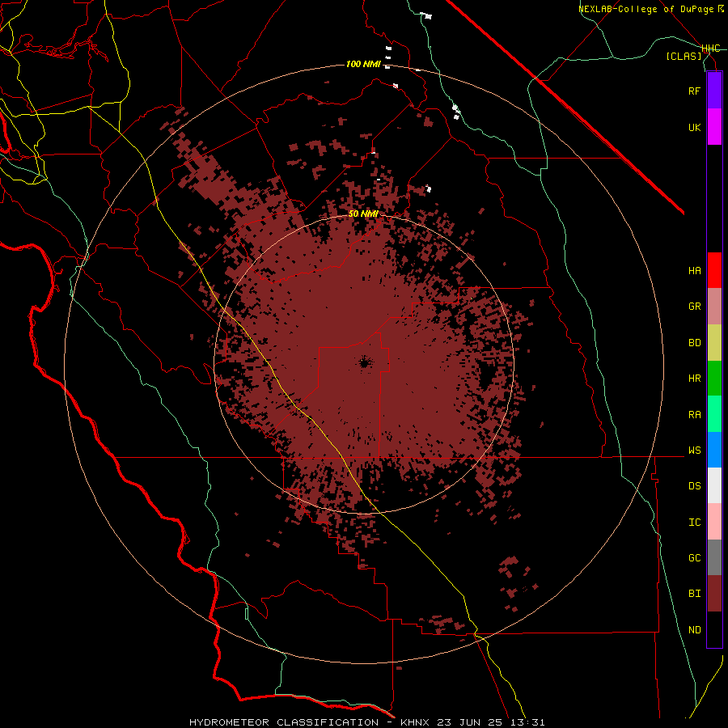Click the DS white legend swatch

(x=714, y=485)
